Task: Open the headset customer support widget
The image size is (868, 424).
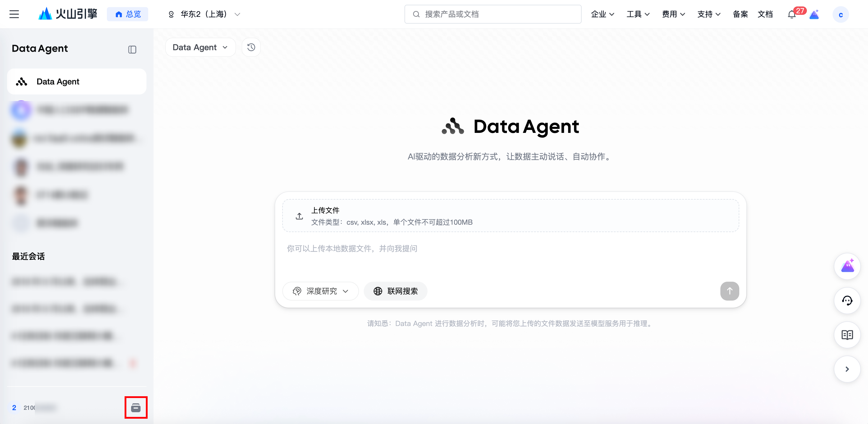Action: click(x=847, y=300)
